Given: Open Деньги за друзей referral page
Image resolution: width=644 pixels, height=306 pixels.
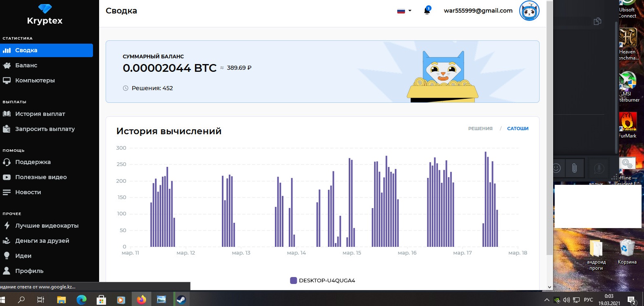Looking at the screenshot, I should 42,241.
